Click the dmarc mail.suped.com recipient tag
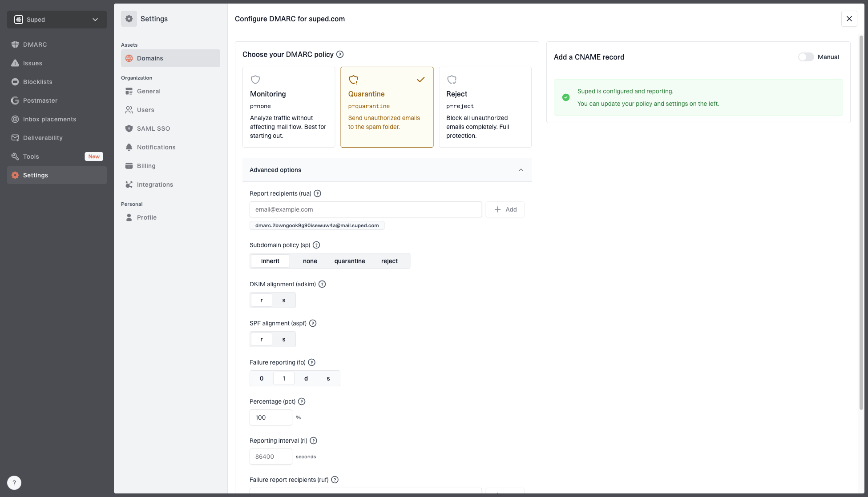Viewport: 868px width, 497px height. (317, 225)
